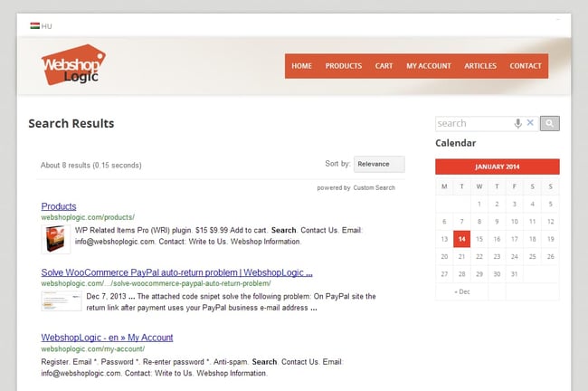This screenshot has width=588, height=391.
Task: Click the Webshop Logic logo
Action: coord(73,65)
